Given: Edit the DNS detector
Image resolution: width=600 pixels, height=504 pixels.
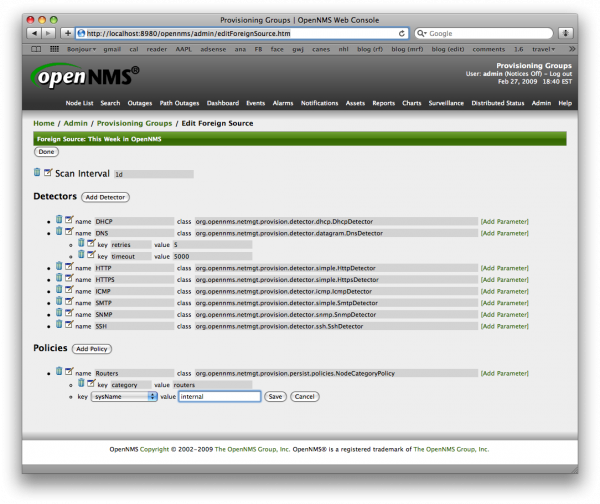Looking at the screenshot, I should point(69,231).
